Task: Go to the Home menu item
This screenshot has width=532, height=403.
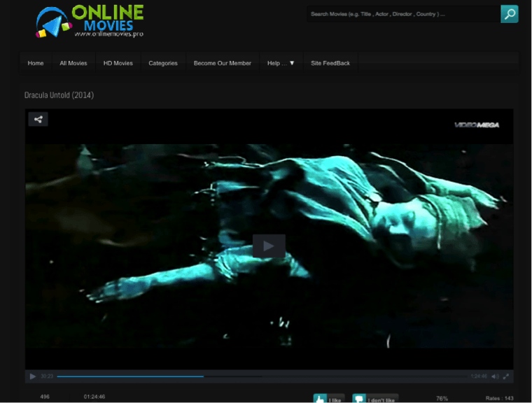Action: 36,63
